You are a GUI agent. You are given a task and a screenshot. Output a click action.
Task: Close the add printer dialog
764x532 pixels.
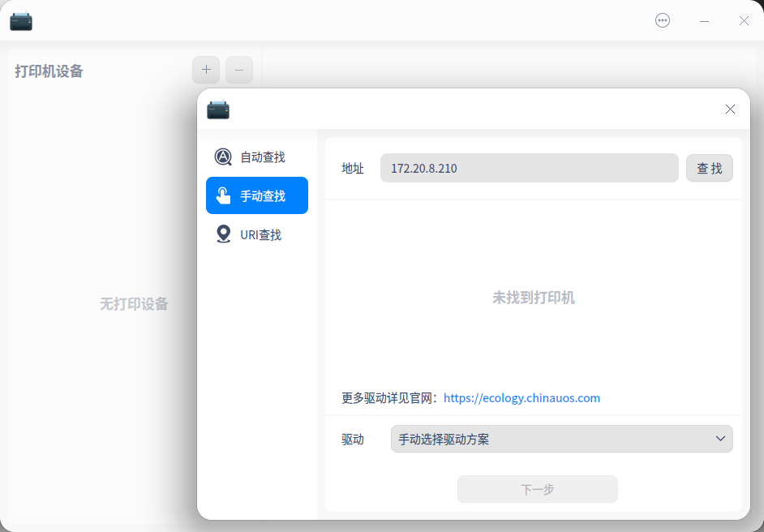point(730,109)
